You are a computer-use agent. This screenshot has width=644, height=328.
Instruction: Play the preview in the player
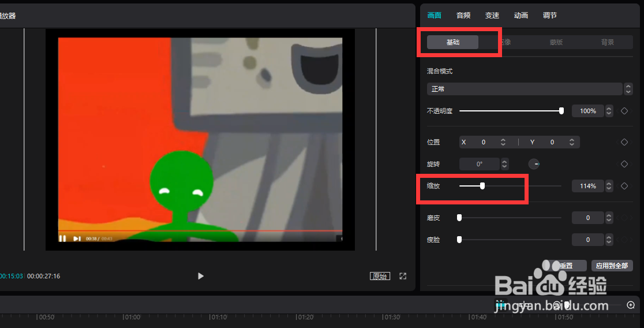coord(201,276)
